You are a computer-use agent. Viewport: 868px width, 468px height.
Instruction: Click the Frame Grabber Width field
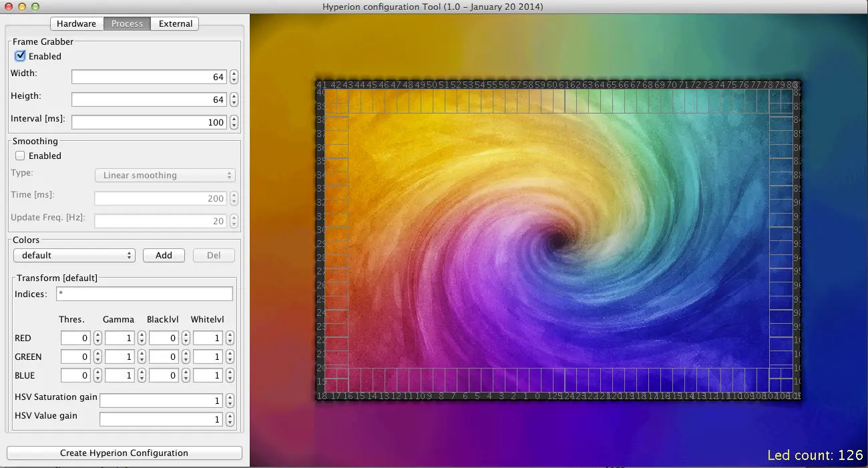click(x=149, y=77)
